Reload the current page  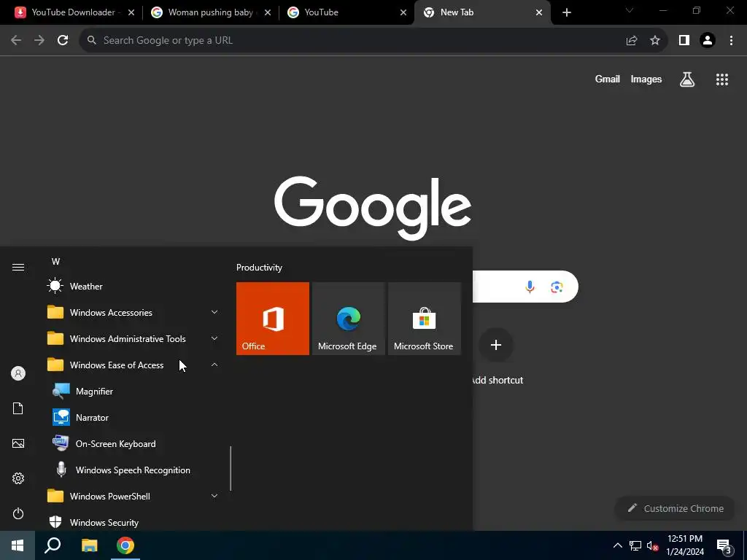click(x=63, y=41)
